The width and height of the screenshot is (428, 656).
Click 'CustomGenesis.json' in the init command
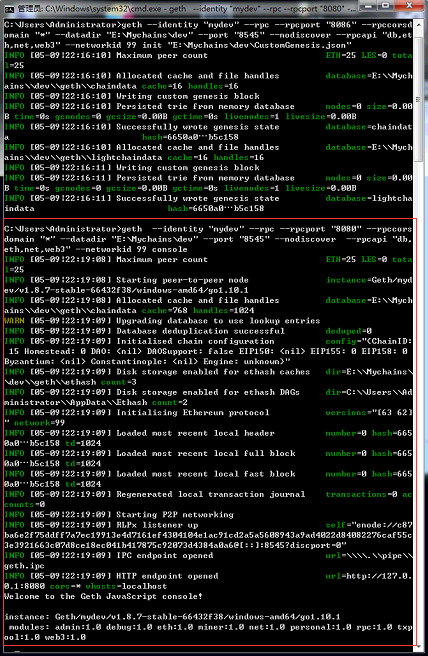tap(300, 45)
